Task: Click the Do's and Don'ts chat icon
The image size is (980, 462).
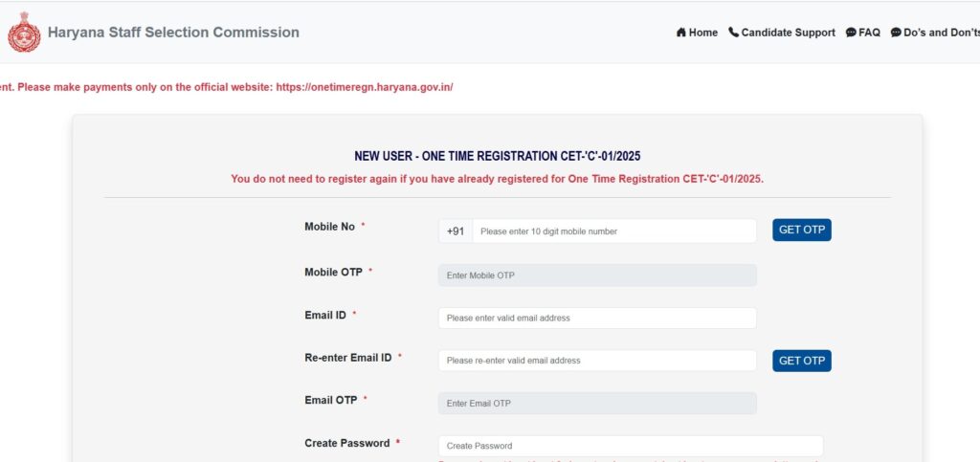Action: click(x=896, y=33)
